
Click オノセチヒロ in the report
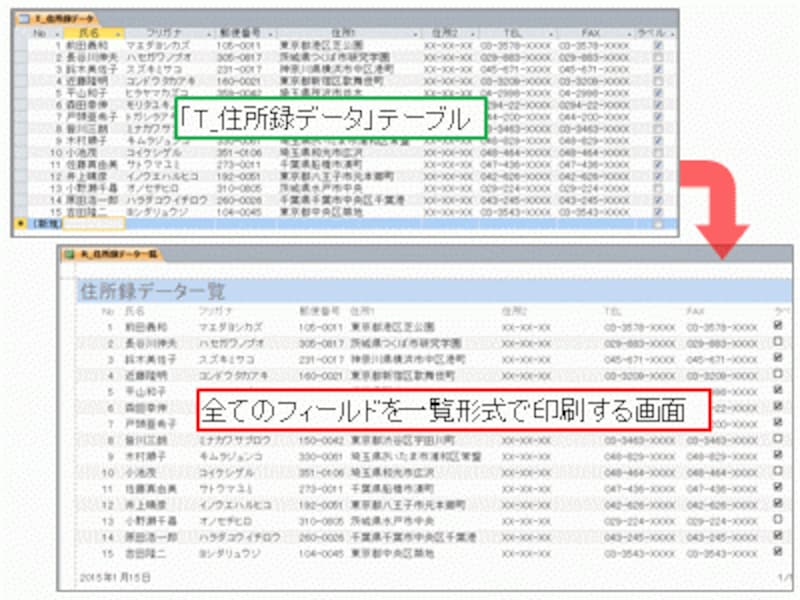click(226, 521)
